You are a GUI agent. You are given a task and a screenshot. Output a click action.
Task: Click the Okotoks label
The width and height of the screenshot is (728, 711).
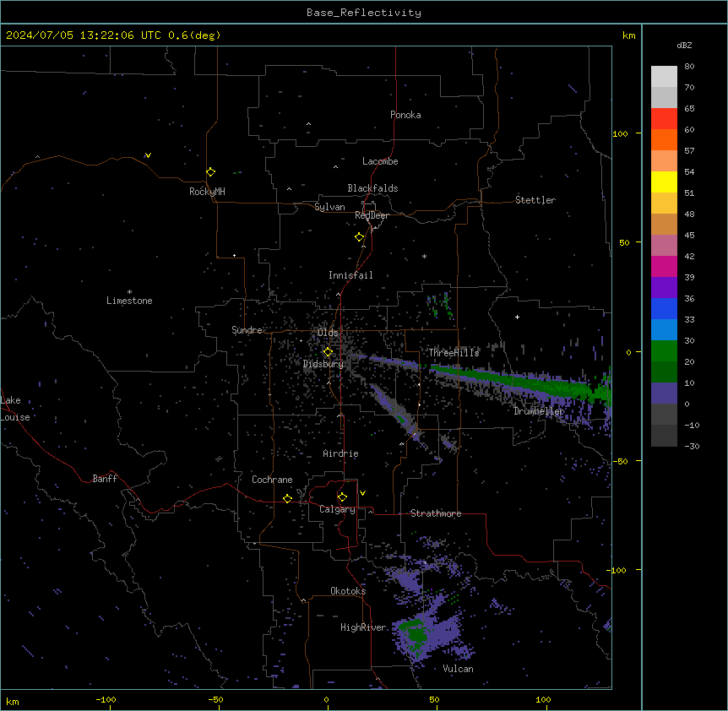[348, 591]
